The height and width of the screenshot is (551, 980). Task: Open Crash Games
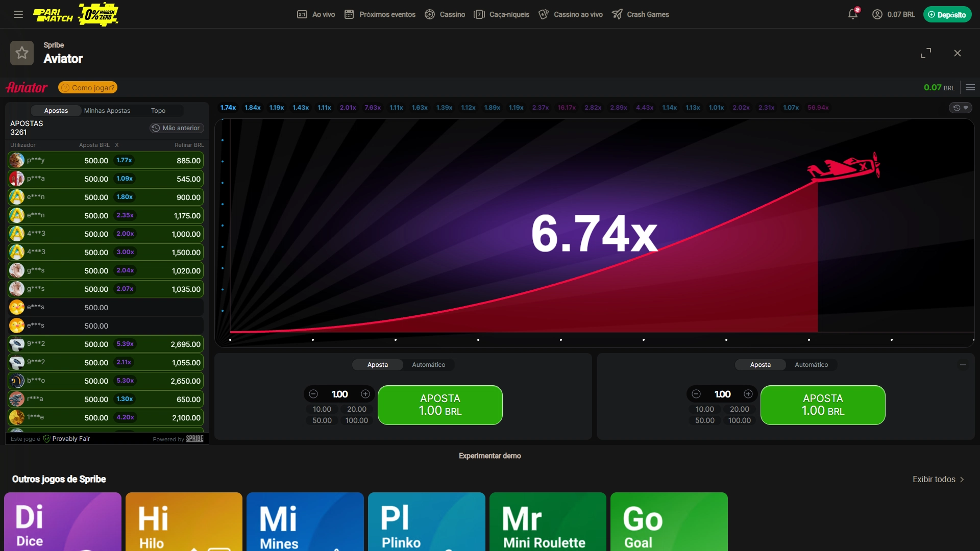[x=641, y=14]
